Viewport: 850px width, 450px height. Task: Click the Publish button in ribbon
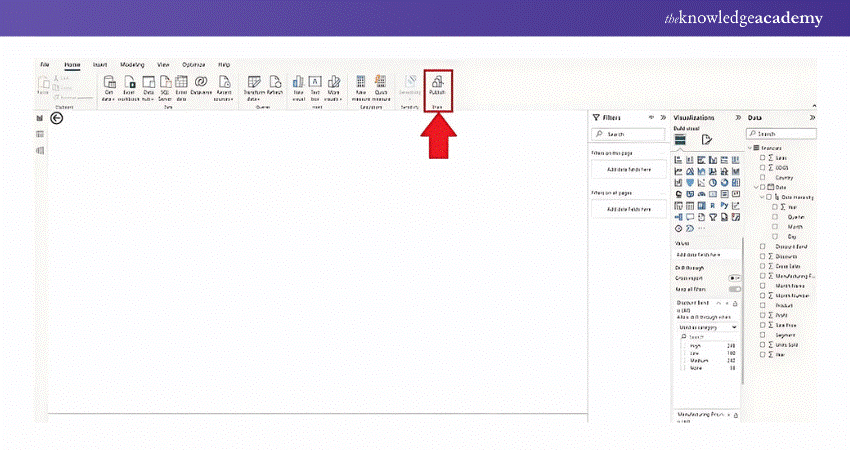tap(439, 85)
